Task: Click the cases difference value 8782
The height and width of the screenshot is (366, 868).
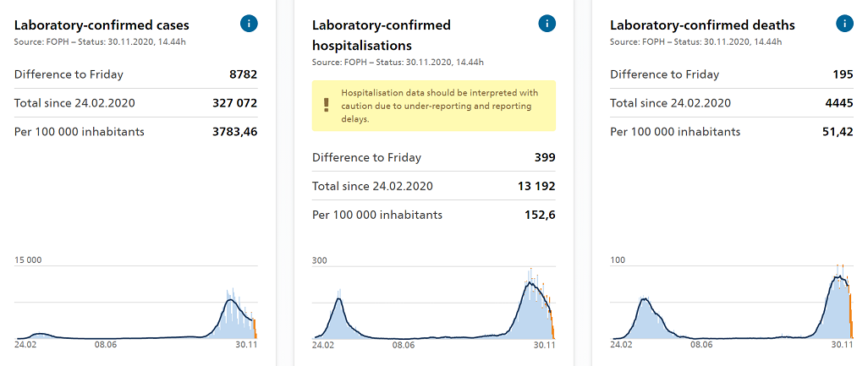Action: pos(243,74)
